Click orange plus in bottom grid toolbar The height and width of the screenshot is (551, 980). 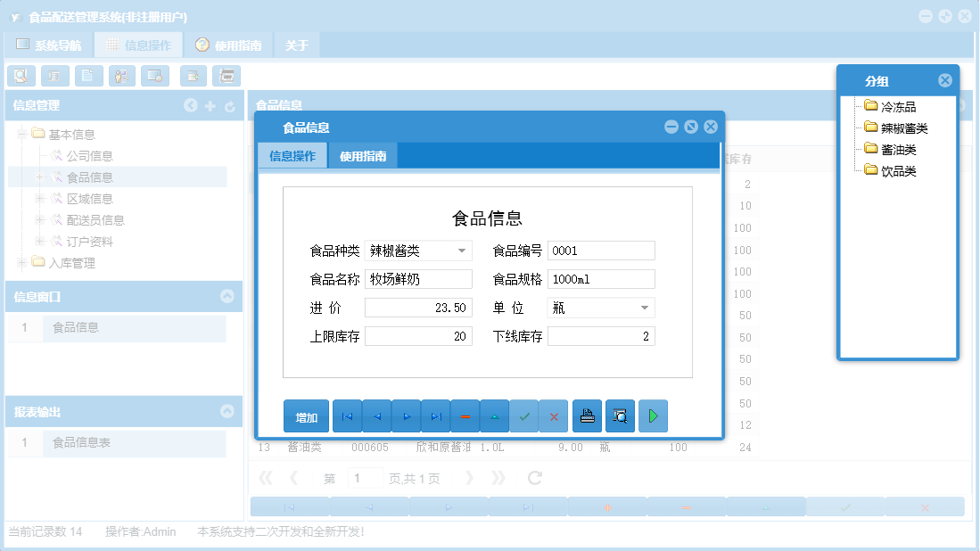coord(607,507)
